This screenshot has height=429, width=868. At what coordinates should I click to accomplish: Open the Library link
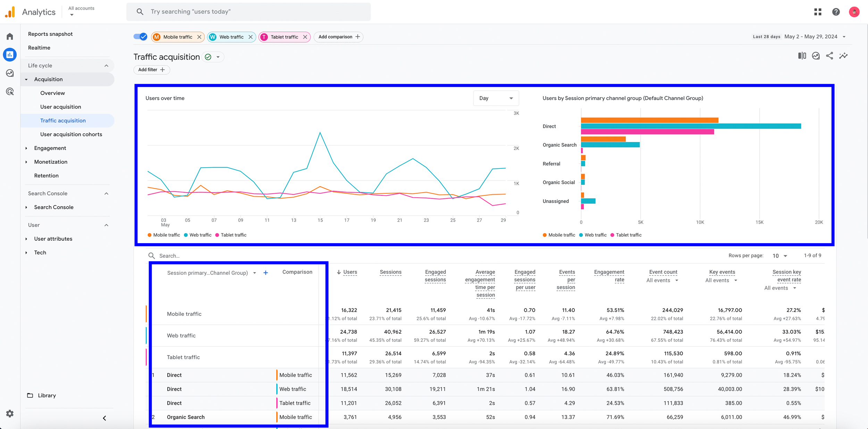[47, 395]
